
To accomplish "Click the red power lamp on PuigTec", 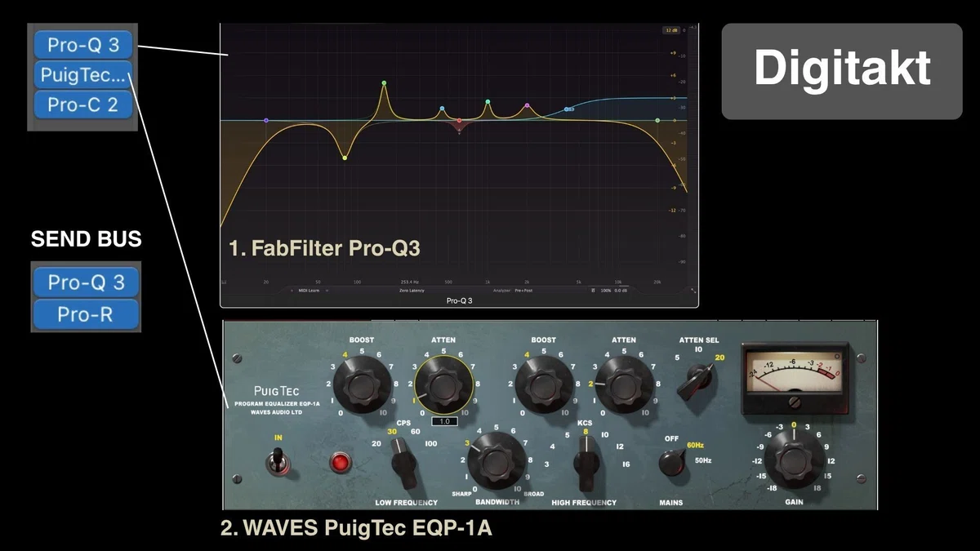I will [339, 464].
